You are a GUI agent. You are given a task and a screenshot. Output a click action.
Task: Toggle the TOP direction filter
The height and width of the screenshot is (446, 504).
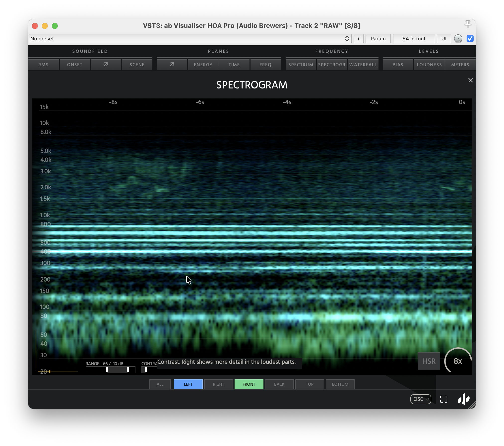point(310,384)
